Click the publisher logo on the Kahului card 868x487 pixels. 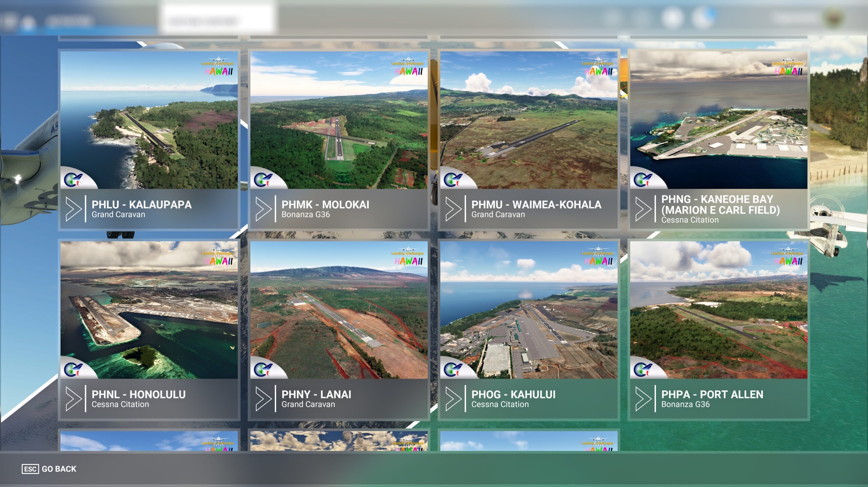coord(453,369)
